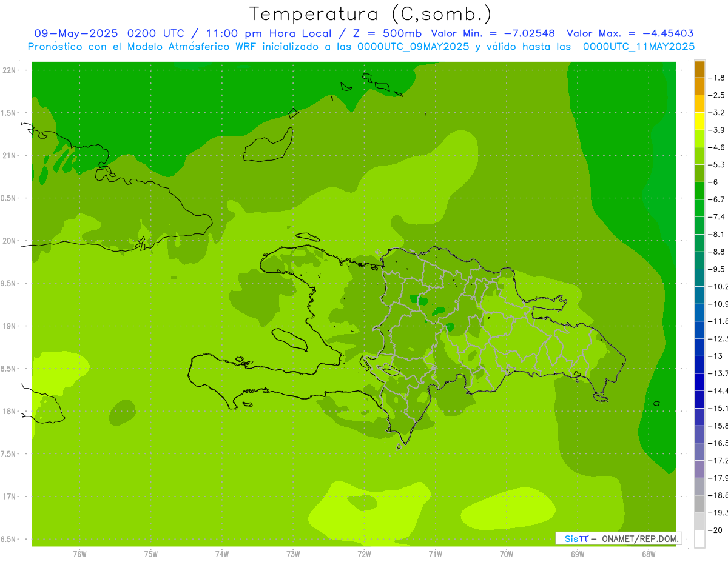Click the -3.2 legend value
The width and height of the screenshot is (728, 562).
[717, 113]
